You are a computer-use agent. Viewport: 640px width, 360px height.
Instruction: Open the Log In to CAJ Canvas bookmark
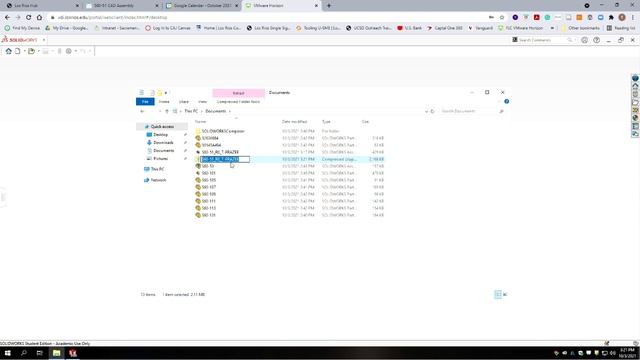(x=168, y=28)
